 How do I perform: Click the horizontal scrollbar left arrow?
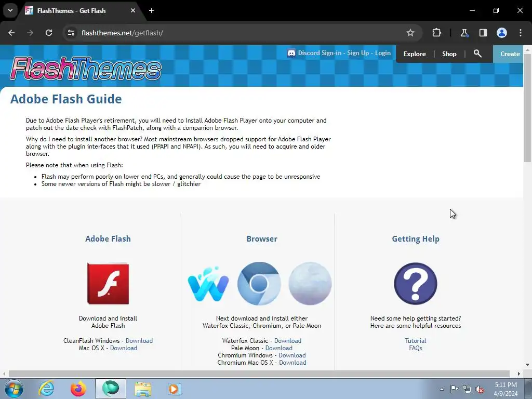point(4,374)
